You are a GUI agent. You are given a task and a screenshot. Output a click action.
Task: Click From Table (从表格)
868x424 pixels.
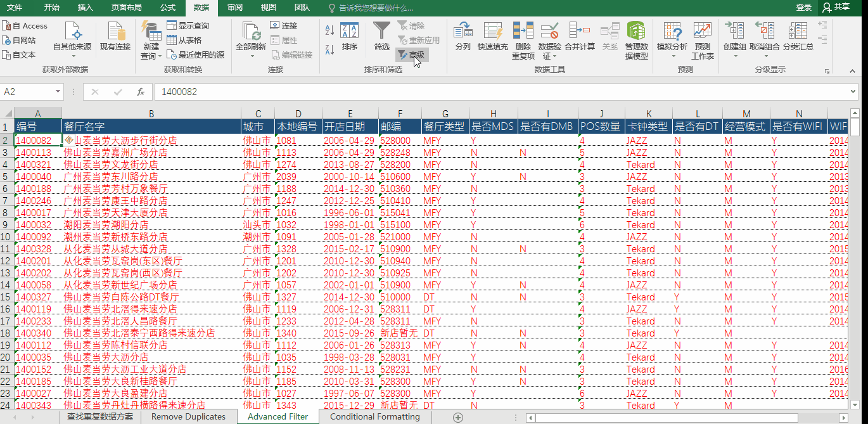click(184, 41)
